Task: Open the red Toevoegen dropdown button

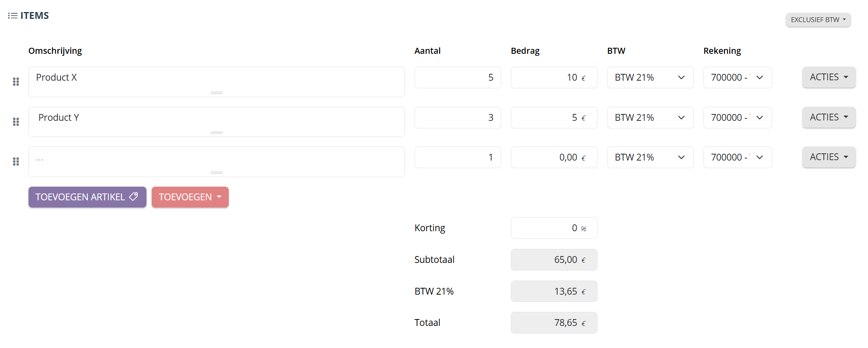Action: [x=190, y=197]
